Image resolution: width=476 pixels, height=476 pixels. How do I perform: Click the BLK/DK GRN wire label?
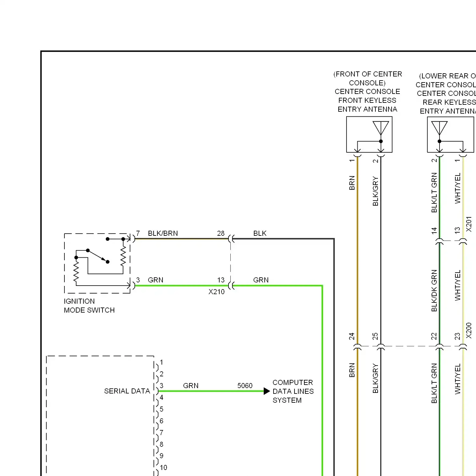point(434,291)
